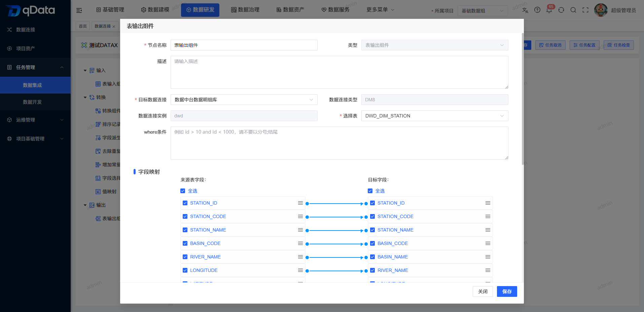This screenshot has width=644, height=312.
Task: Click 任务取消 button
Action: 550,45
